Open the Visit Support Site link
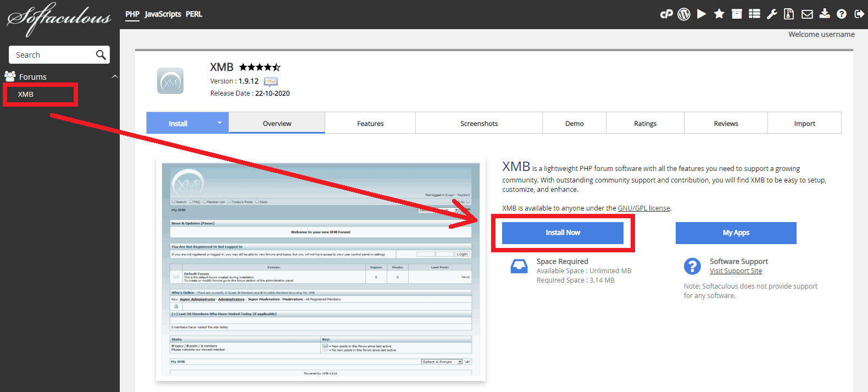 [736, 271]
